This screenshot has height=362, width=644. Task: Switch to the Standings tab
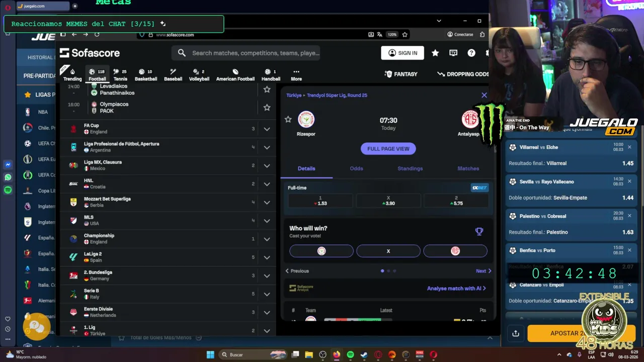click(410, 168)
